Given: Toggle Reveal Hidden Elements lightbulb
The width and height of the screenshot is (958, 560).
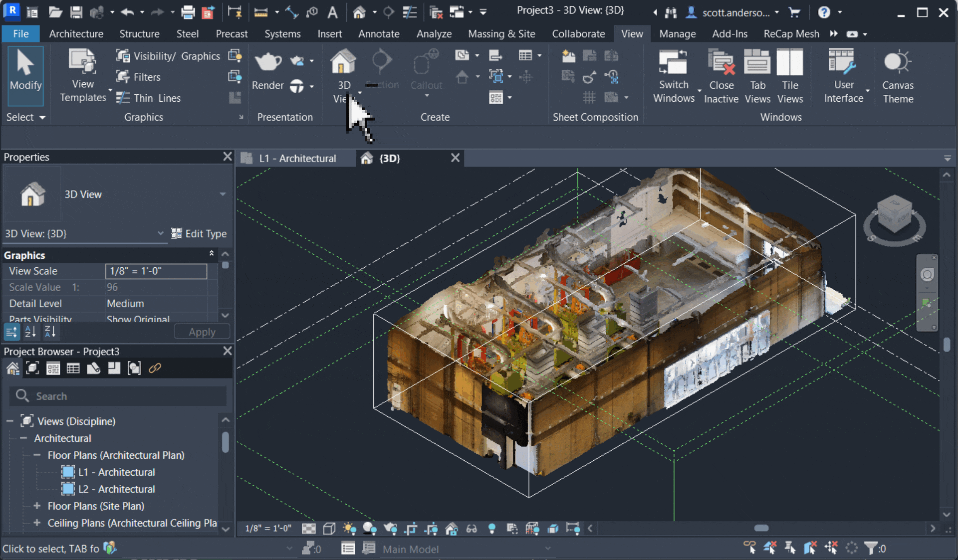Looking at the screenshot, I should (x=492, y=529).
